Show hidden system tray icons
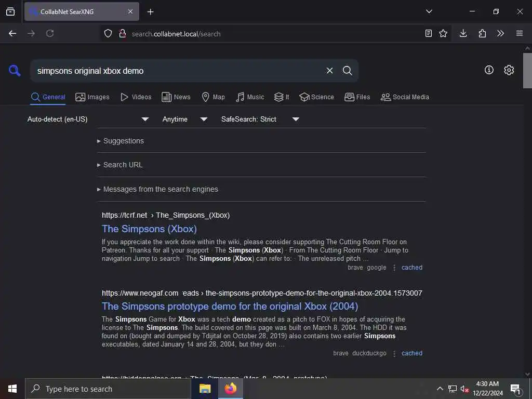This screenshot has width=532, height=399. [x=440, y=389]
